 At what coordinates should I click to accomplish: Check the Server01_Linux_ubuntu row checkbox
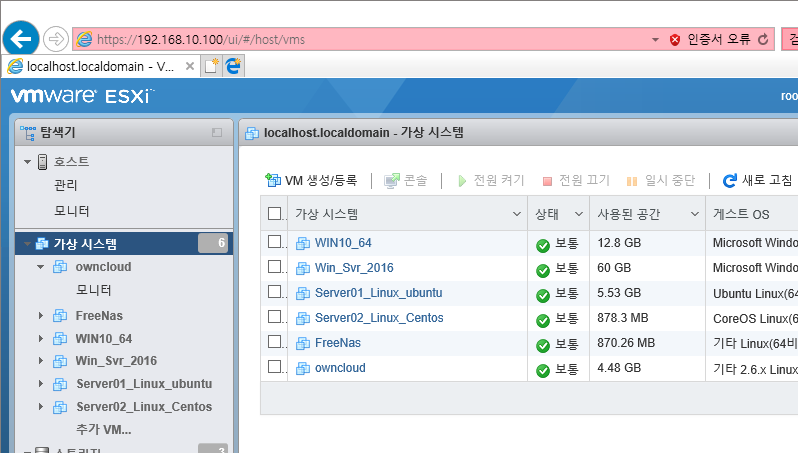274,291
